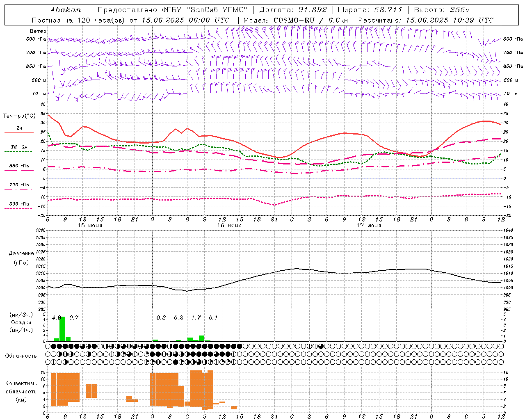Click the model name COSMO-RU

click(x=294, y=20)
